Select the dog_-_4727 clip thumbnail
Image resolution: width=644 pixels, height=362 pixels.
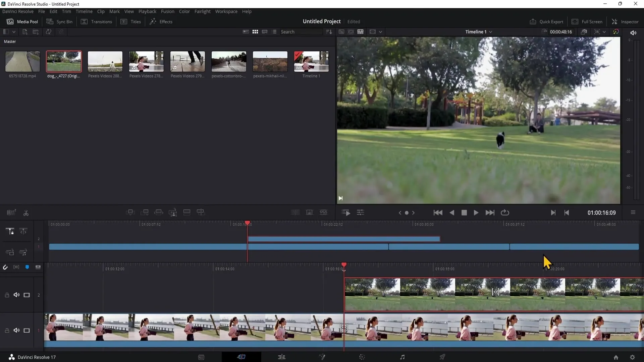64,61
